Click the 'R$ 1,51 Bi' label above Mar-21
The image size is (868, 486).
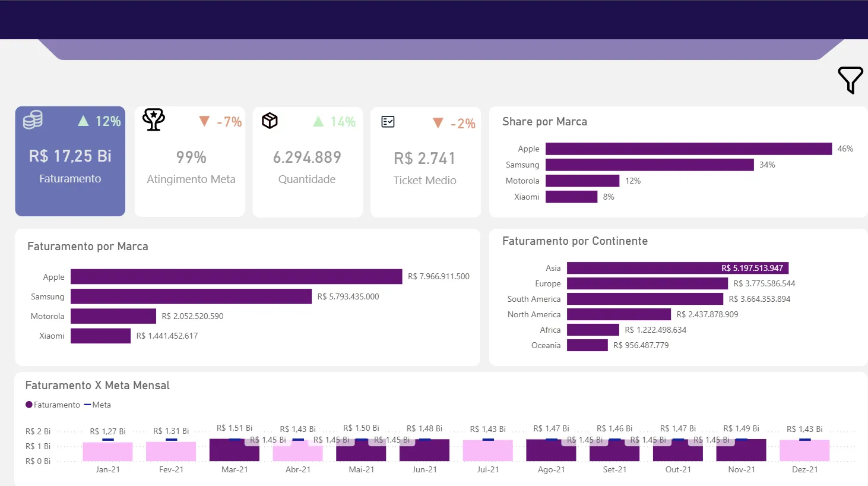[235, 428]
